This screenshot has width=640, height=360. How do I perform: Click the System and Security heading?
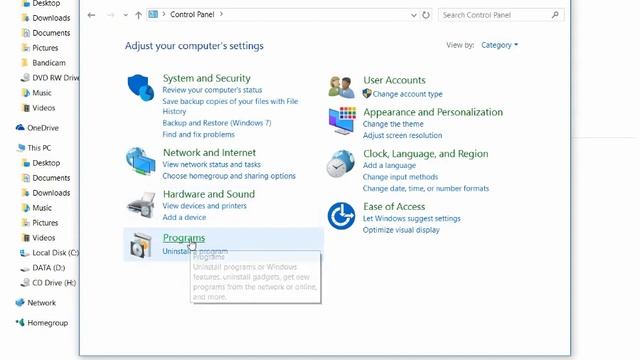tap(207, 78)
